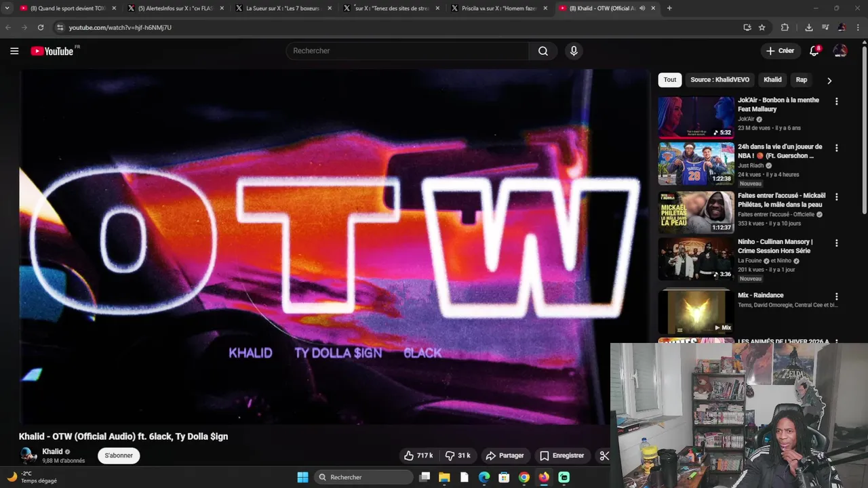Open the tab search dropdown arrow
Screen dimensions: 868x488
coord(7,8)
